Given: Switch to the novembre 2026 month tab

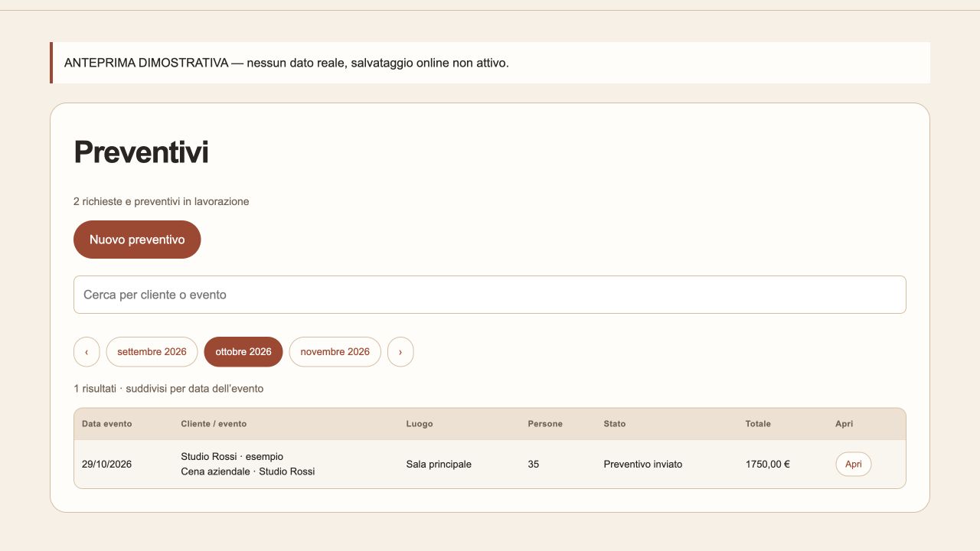Looking at the screenshot, I should click(335, 352).
